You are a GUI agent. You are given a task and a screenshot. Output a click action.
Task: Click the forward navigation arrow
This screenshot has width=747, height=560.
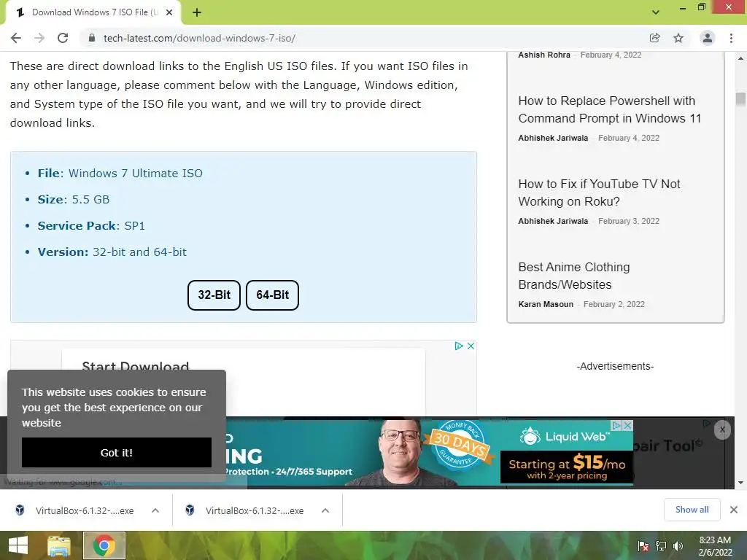click(x=39, y=38)
